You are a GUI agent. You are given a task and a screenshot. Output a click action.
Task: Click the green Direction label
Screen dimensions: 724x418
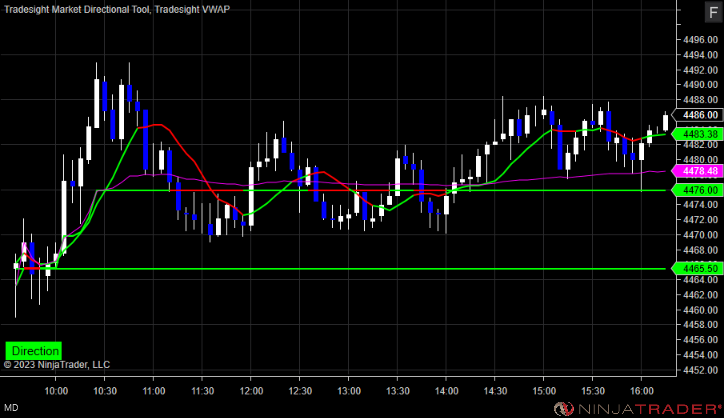(x=33, y=351)
